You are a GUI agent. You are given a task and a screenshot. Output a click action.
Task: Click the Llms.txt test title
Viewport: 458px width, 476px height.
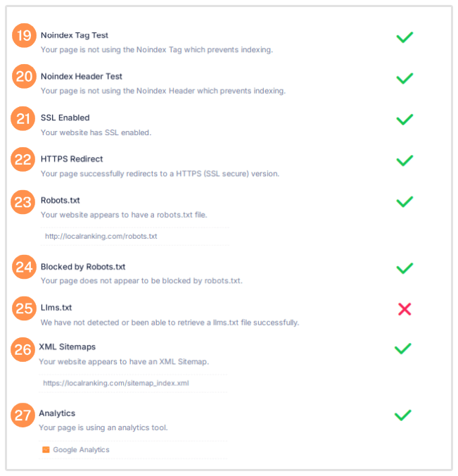56,308
